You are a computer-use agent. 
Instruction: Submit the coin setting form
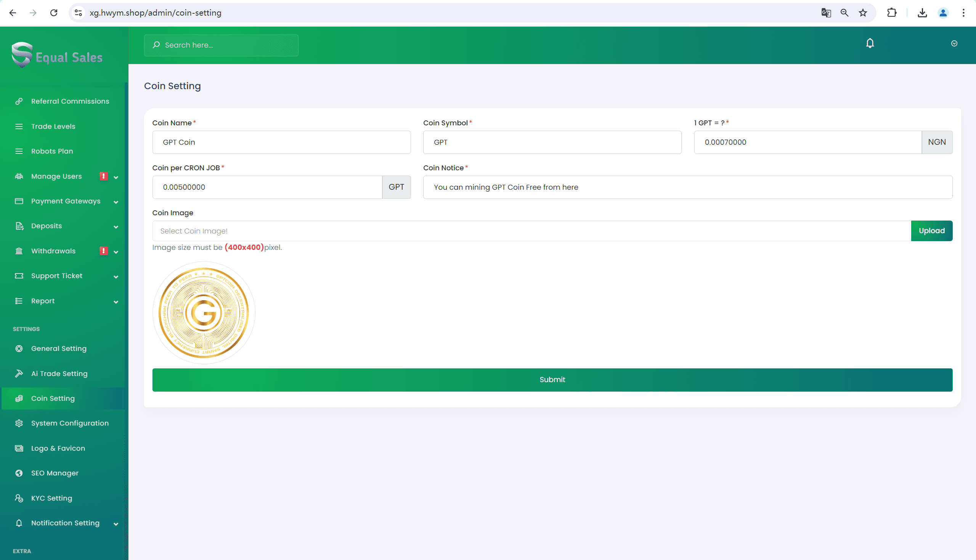(552, 379)
